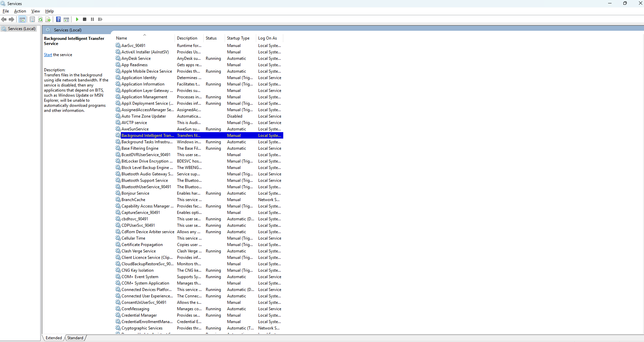Toggle the Show/Hide Console Tree button
The height and width of the screenshot is (342, 644).
tap(22, 19)
